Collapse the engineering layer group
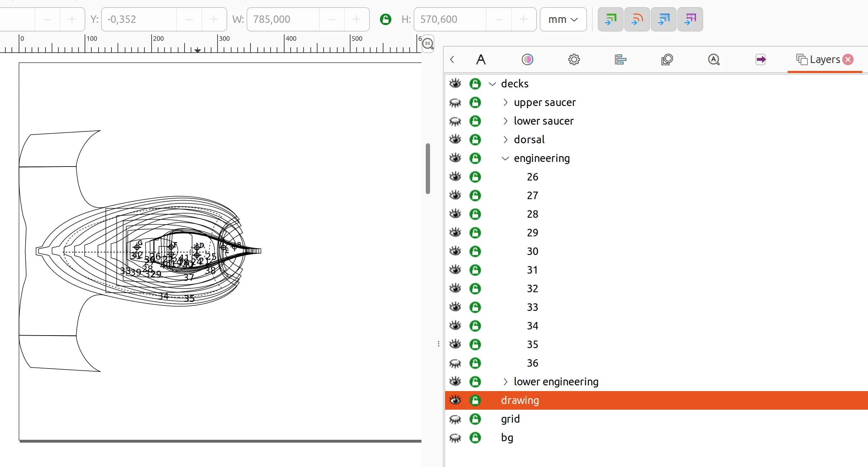Screen dimensions: 868x467 tap(505, 158)
